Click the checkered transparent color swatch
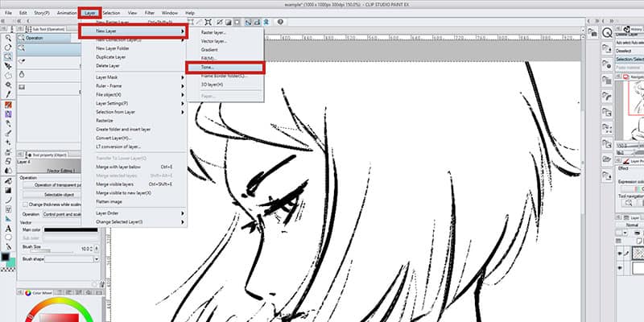This screenshot has height=322, width=644. coord(8,270)
